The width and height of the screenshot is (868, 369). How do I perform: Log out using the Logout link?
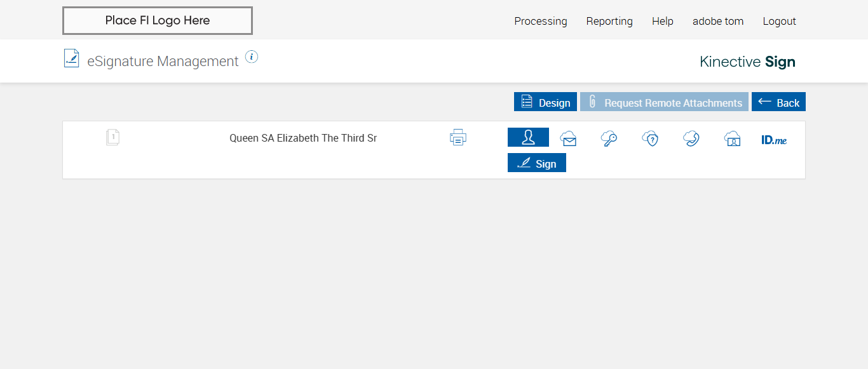780,21
